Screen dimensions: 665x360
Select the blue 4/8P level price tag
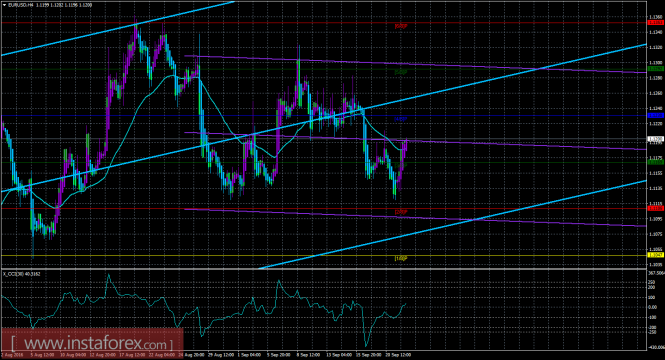click(656, 115)
